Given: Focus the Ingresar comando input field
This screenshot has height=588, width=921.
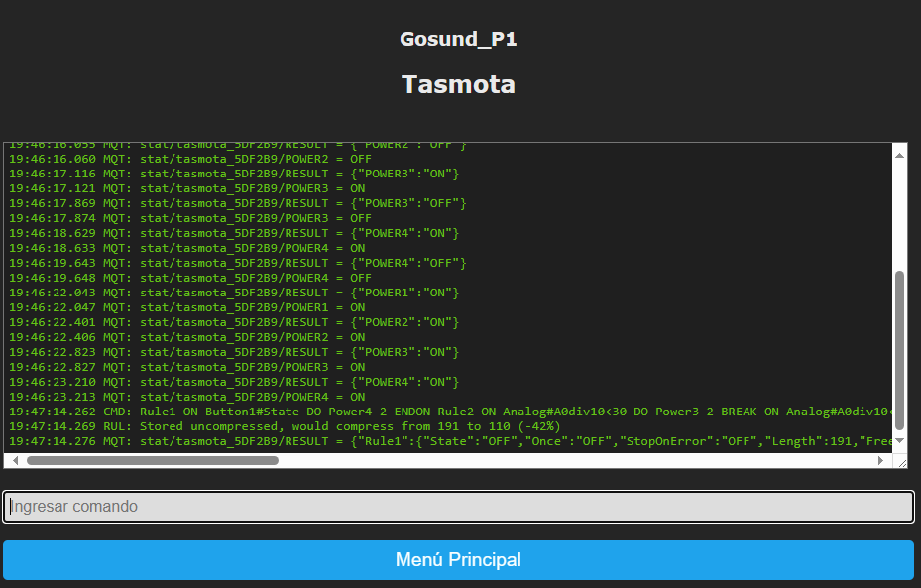Looking at the screenshot, I should (458, 507).
